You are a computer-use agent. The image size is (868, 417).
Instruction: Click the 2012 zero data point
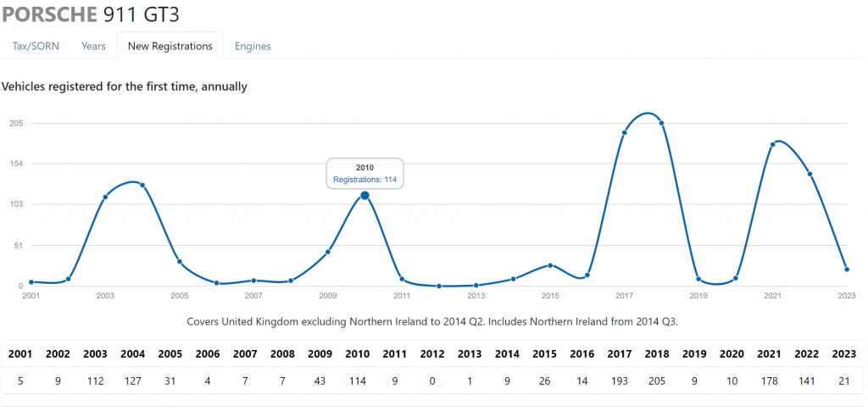coord(439,286)
